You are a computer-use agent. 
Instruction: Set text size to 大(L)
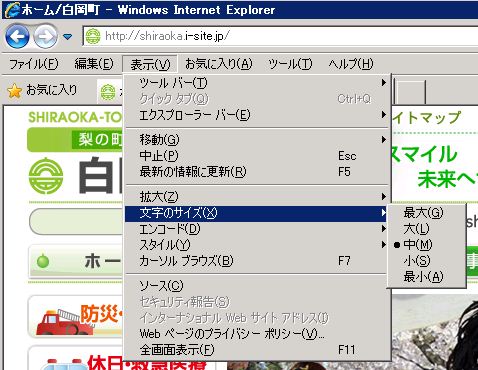tap(427, 229)
